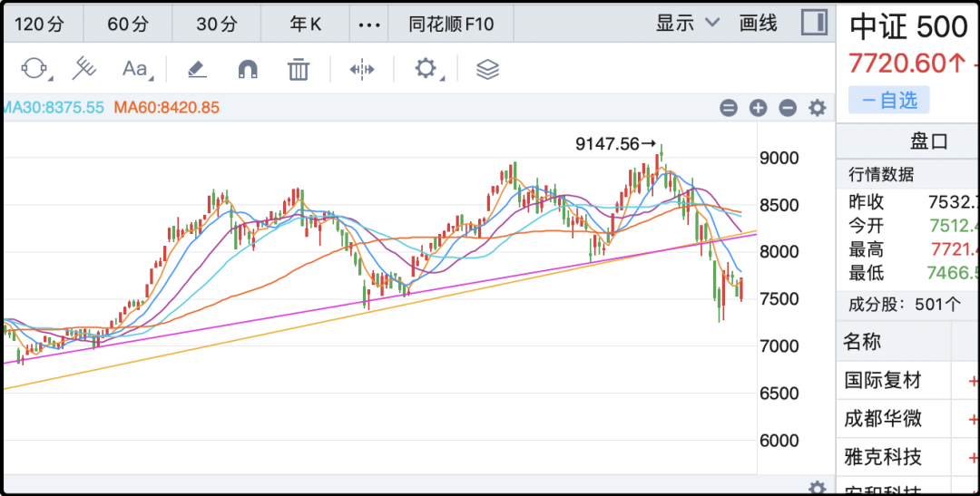Expand Aa text tool options arrow
Screen dimensions: 980x496
[x=152, y=79]
